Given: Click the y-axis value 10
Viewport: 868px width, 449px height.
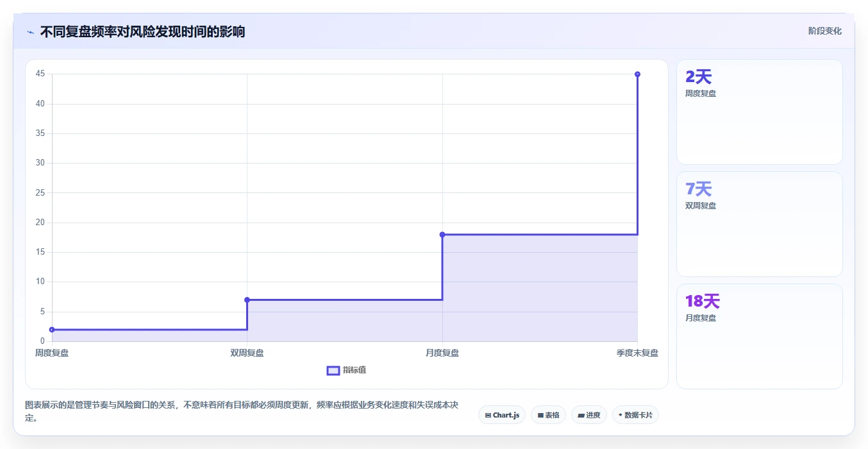Looking at the screenshot, I should (x=40, y=282).
